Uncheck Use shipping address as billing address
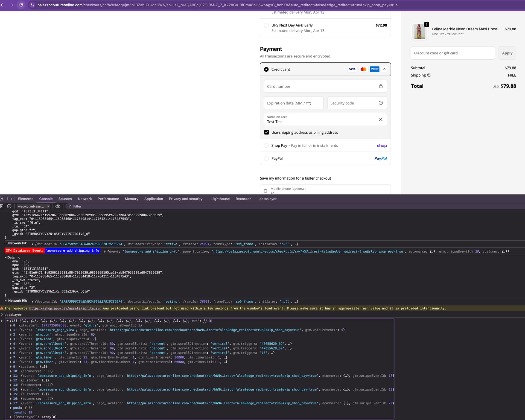This screenshot has width=525, height=420. [266, 132]
